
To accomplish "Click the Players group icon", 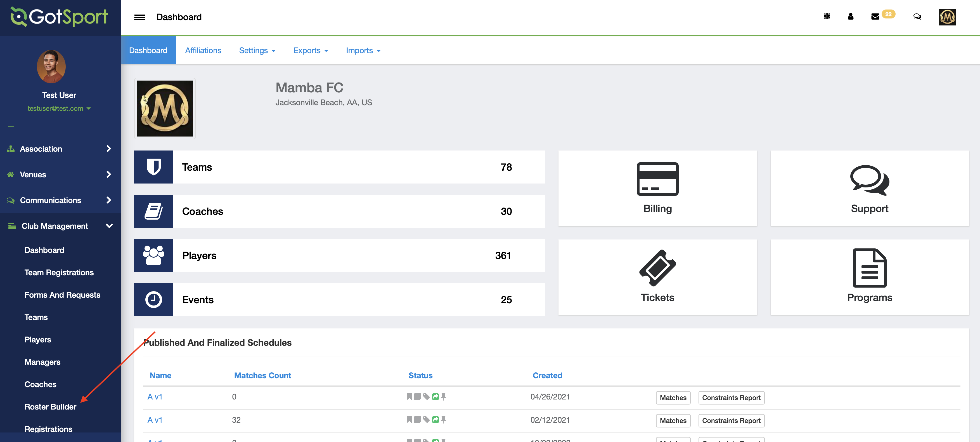I will point(154,255).
